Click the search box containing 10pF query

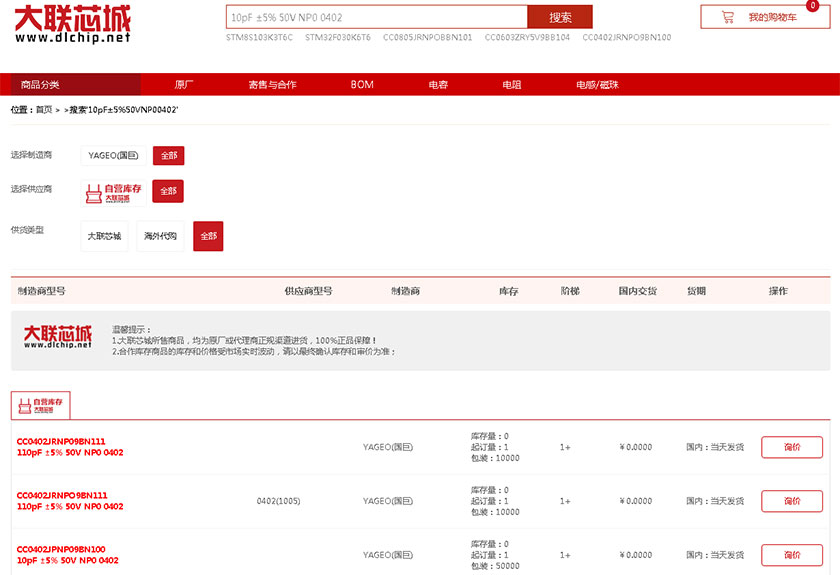tap(376, 17)
